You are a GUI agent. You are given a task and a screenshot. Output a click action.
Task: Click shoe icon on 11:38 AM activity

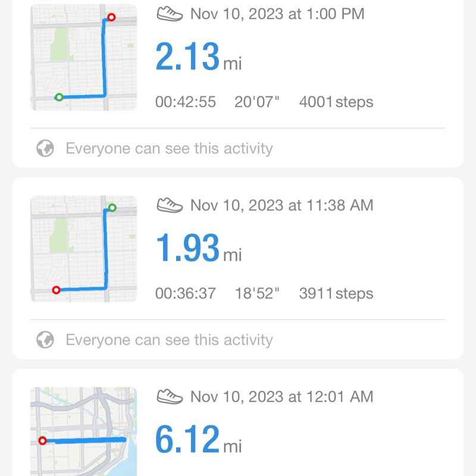(170, 205)
